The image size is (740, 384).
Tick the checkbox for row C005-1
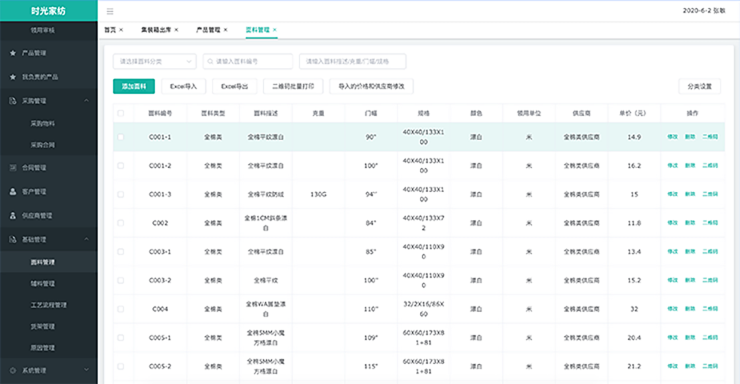[x=121, y=338]
